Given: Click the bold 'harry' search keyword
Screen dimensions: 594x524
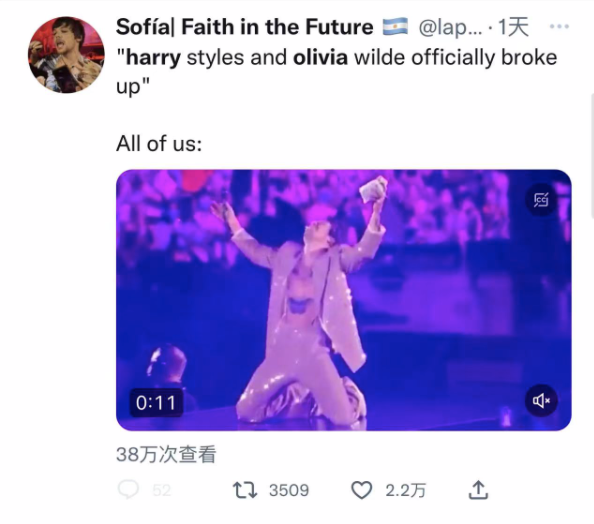Looking at the screenshot, I should pyautogui.click(x=153, y=58).
